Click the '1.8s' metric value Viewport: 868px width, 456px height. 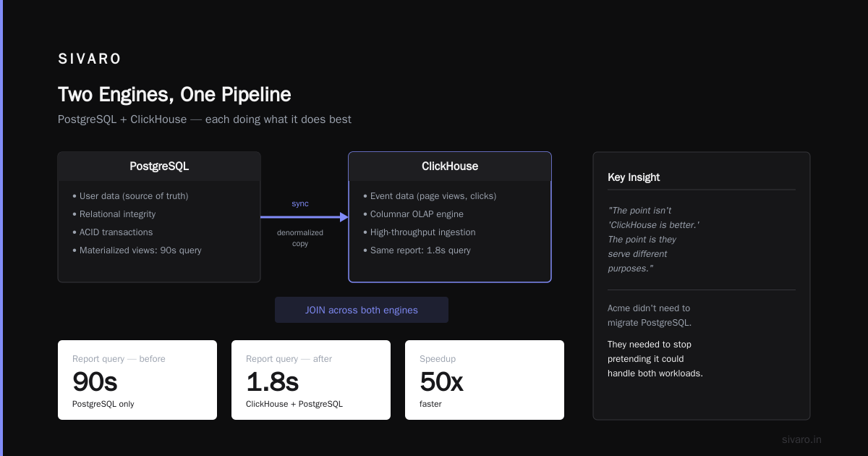coord(272,381)
